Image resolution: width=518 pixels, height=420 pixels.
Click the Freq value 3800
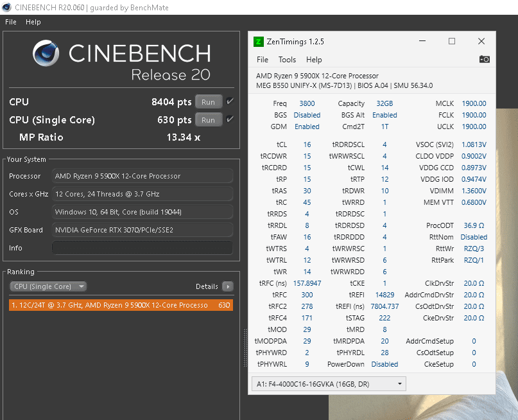[x=307, y=103]
